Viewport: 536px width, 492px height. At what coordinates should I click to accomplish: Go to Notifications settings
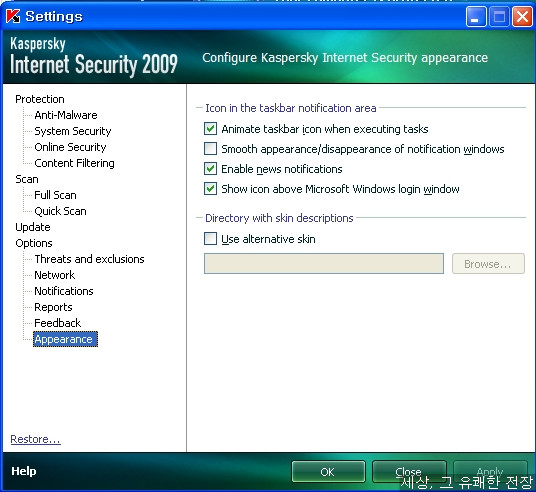coord(64,291)
